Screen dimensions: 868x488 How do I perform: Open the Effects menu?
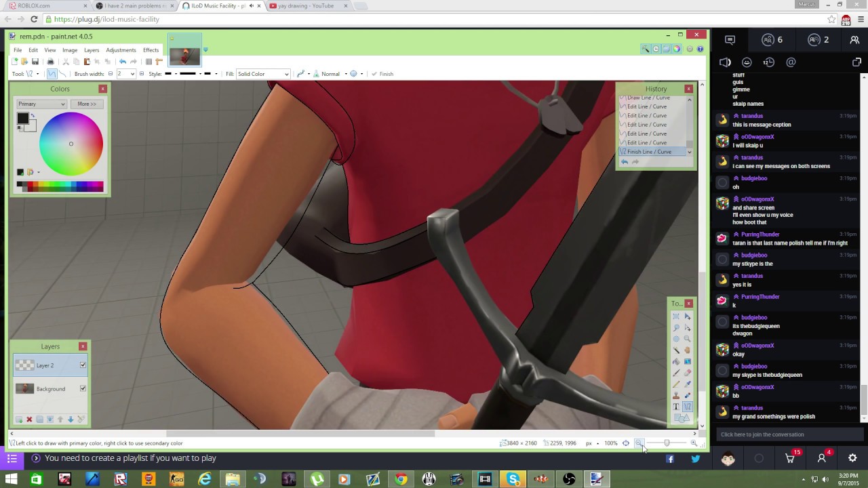[x=151, y=50]
